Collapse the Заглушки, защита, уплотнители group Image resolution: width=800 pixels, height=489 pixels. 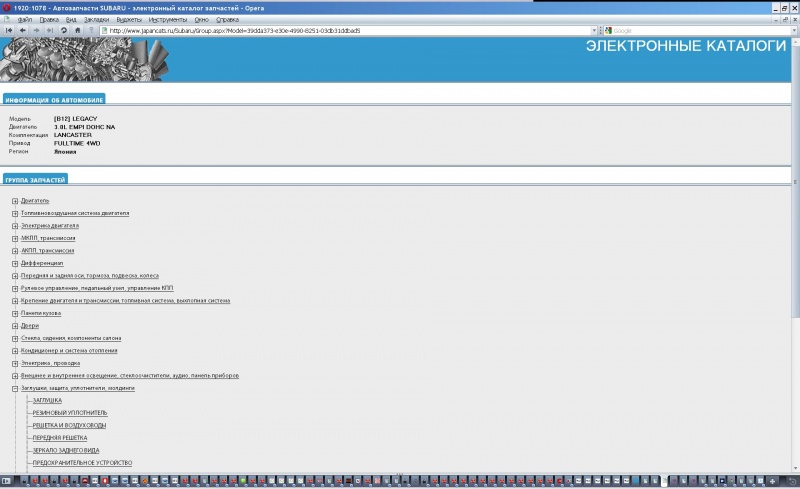coord(15,388)
